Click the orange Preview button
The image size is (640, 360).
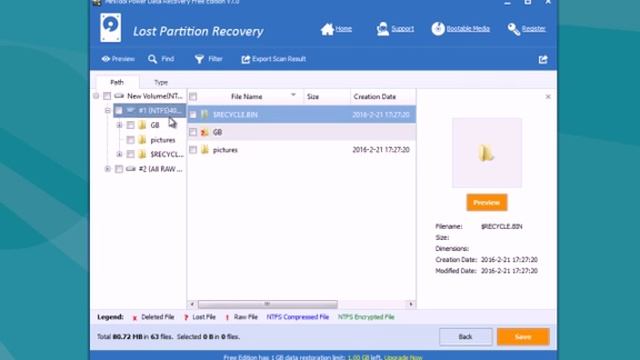[x=487, y=202]
